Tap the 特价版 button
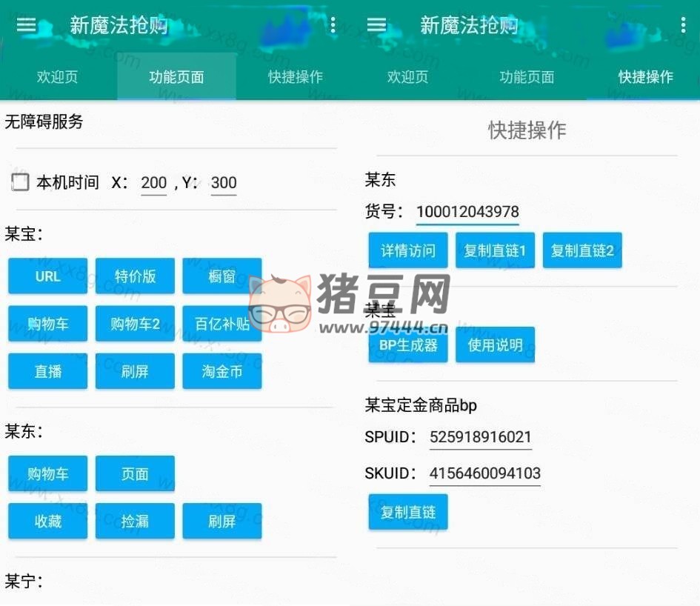 pyautogui.click(x=135, y=276)
